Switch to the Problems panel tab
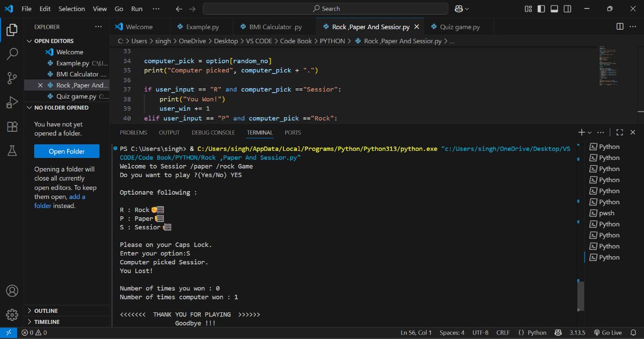Viewport: 644px width, 339px height. pyautogui.click(x=133, y=132)
